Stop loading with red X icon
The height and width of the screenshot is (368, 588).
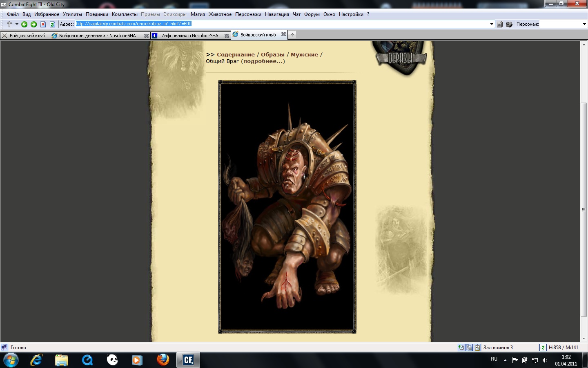click(43, 24)
